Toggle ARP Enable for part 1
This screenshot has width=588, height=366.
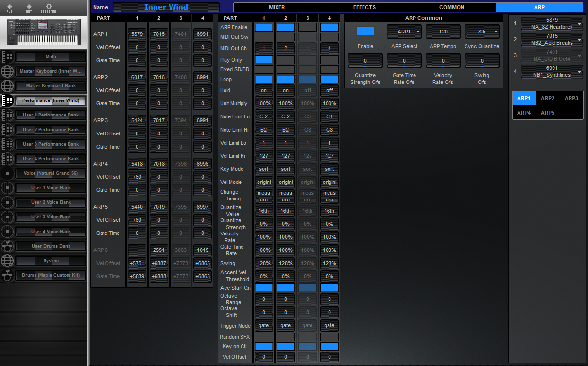(263, 27)
